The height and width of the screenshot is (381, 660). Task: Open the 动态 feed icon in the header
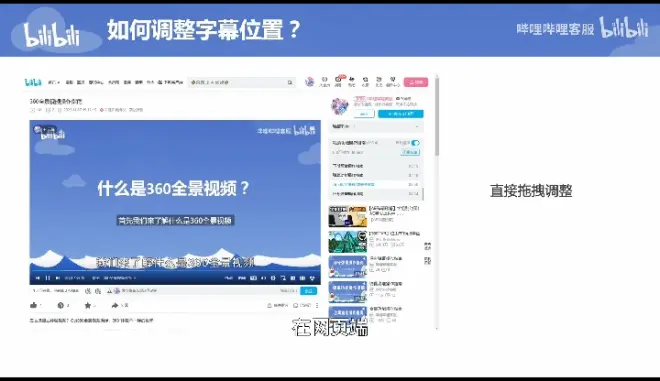click(x=352, y=82)
